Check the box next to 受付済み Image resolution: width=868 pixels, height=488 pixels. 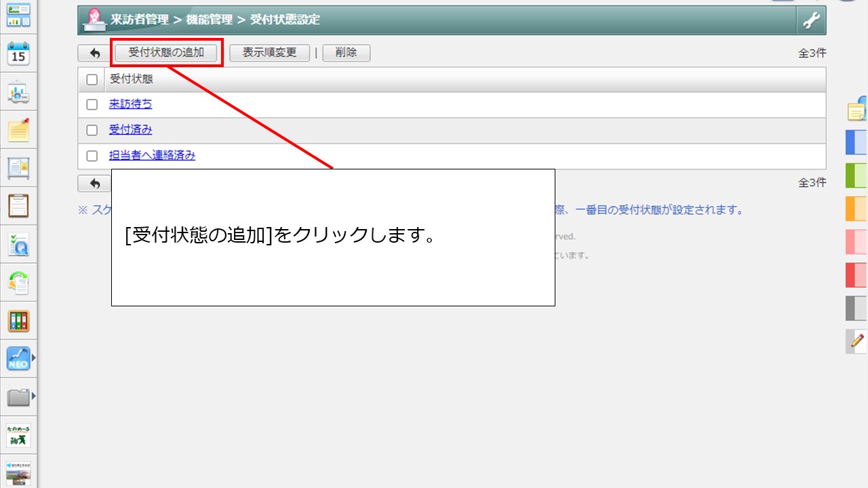point(92,130)
